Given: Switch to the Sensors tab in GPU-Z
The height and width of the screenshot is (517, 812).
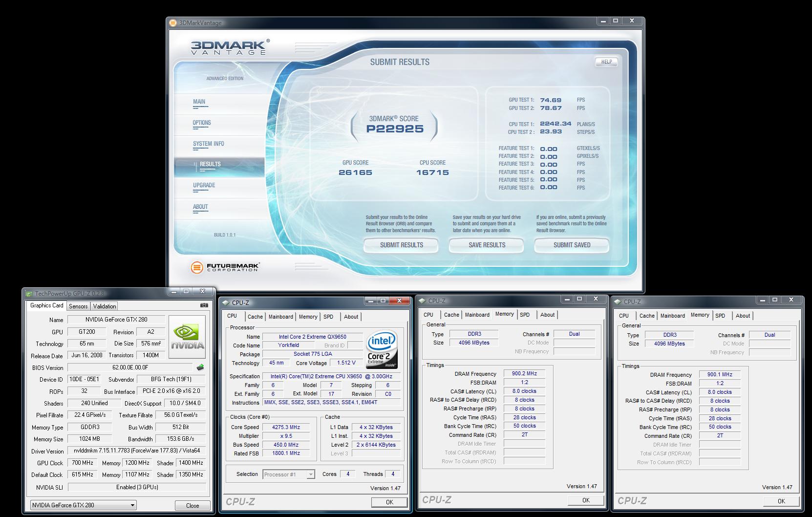Looking at the screenshot, I should click(x=78, y=306).
